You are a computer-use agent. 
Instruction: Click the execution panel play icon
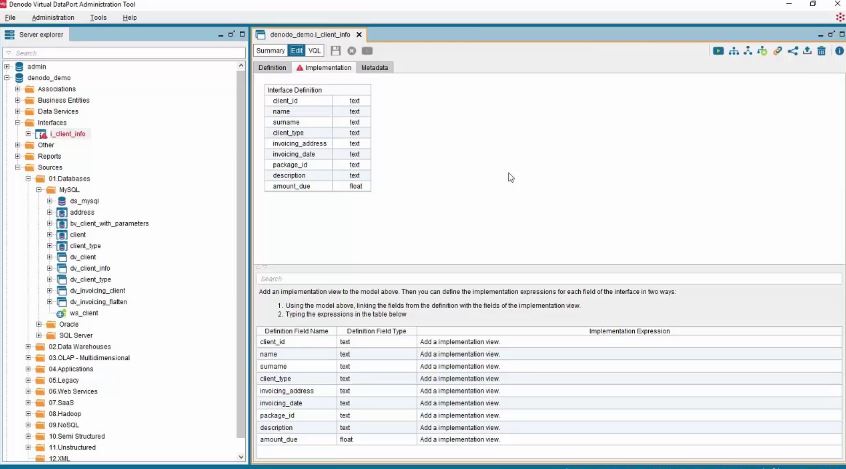pos(718,51)
